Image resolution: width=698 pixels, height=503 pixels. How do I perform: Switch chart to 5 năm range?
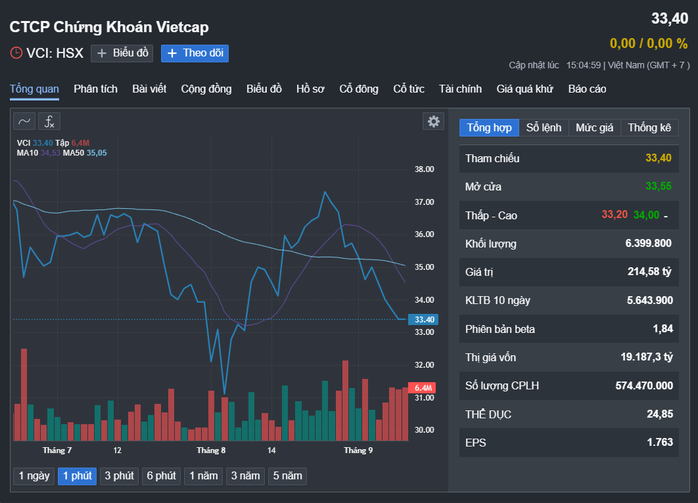click(x=287, y=476)
